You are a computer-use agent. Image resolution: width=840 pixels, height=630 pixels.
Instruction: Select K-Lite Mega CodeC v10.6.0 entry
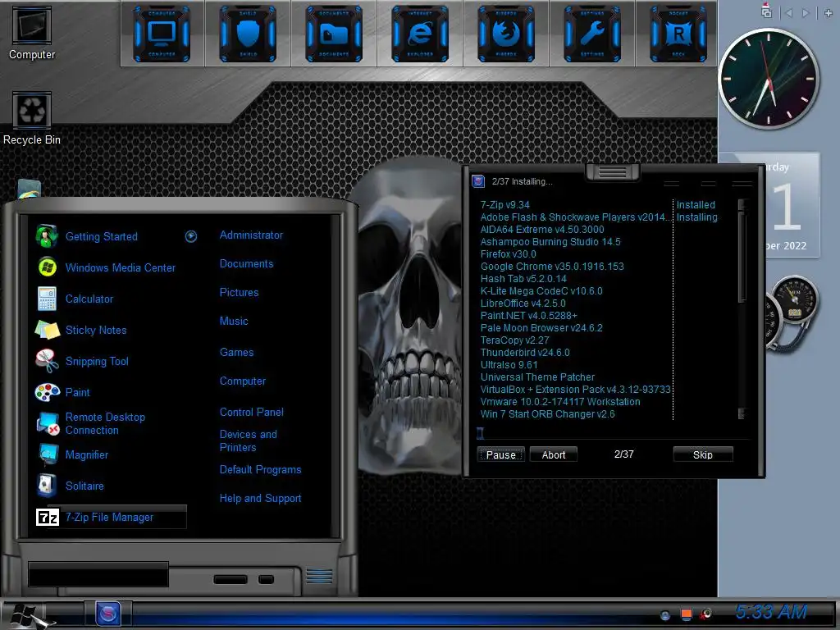pos(541,291)
